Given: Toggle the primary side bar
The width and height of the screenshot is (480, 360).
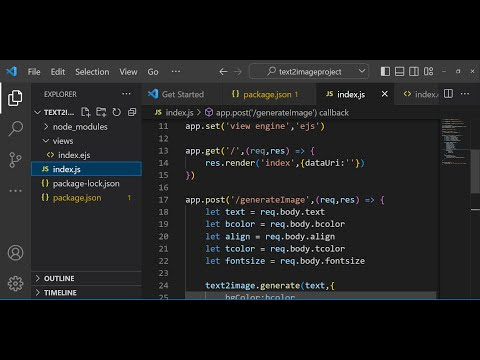Looking at the screenshot, I should tap(385, 71).
